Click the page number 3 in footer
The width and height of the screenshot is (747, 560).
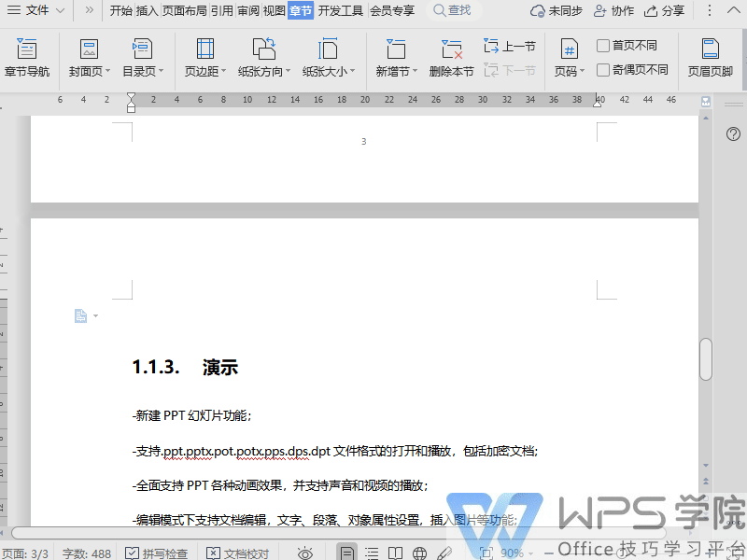[x=364, y=142]
